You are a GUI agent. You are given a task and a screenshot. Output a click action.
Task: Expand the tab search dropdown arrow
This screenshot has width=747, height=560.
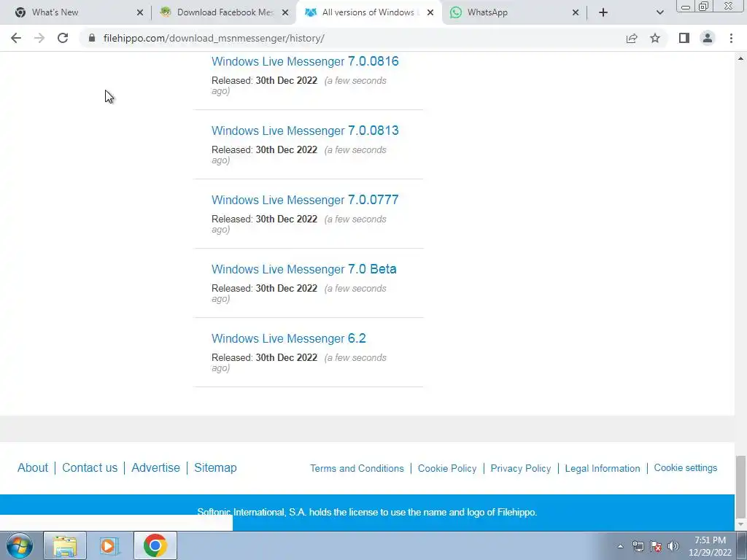(659, 12)
